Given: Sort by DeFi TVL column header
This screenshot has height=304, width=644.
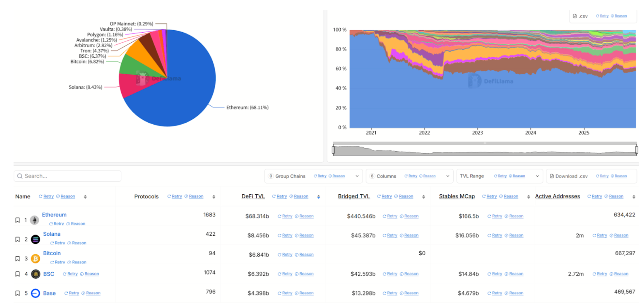Looking at the screenshot, I should pos(253,196).
